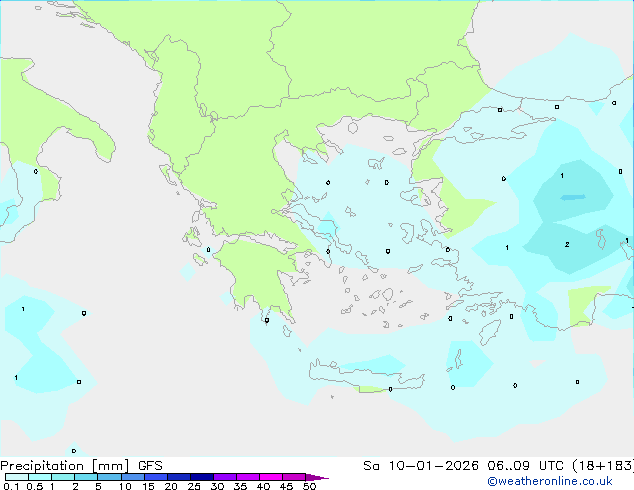The image size is (634, 490).
Task: Click the 'GFS' model label
Action: tap(150, 466)
